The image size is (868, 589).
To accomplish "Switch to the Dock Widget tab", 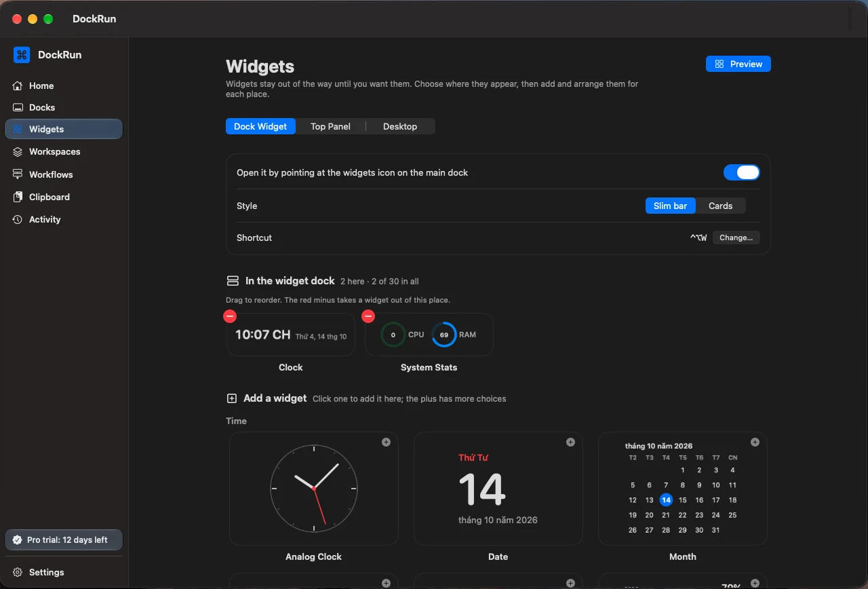I will (260, 126).
